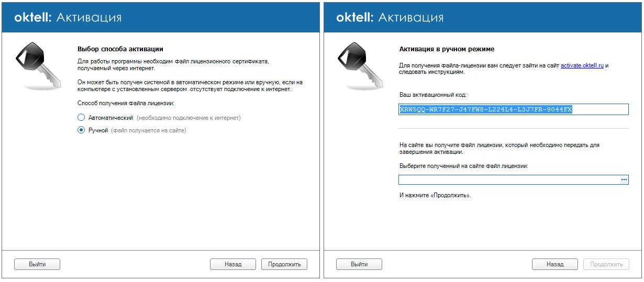Click the greyed-out "Продолжить" in the manual dialog
Image resolution: width=644 pixels, height=282 pixels.
click(x=606, y=264)
